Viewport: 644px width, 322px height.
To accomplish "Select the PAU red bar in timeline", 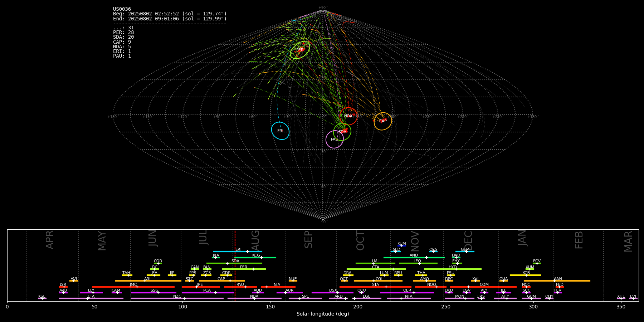I will coord(240,287).
